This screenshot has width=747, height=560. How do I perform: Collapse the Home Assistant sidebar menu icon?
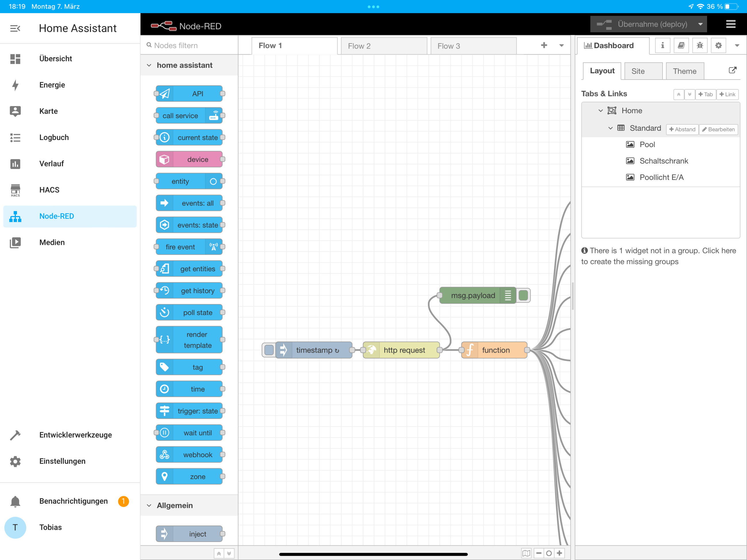tap(15, 28)
